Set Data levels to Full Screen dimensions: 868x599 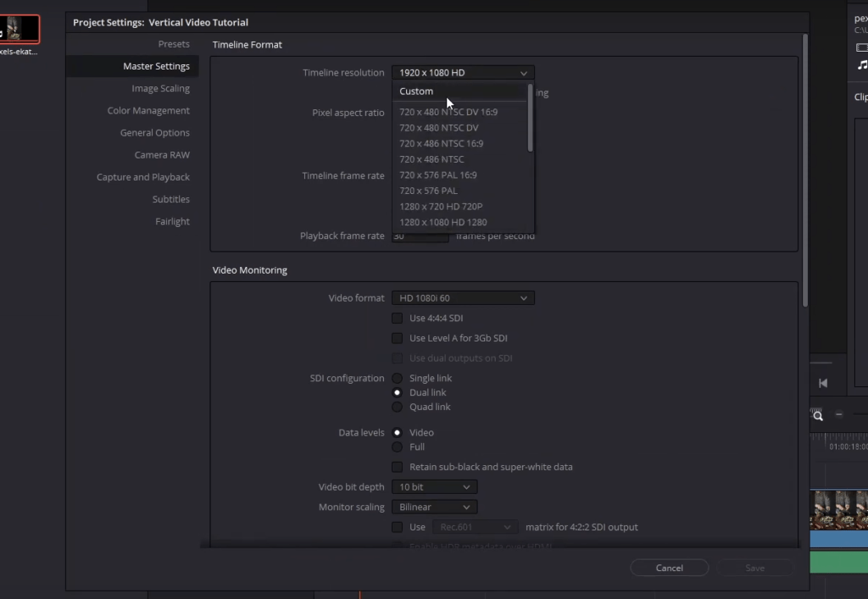coord(397,446)
